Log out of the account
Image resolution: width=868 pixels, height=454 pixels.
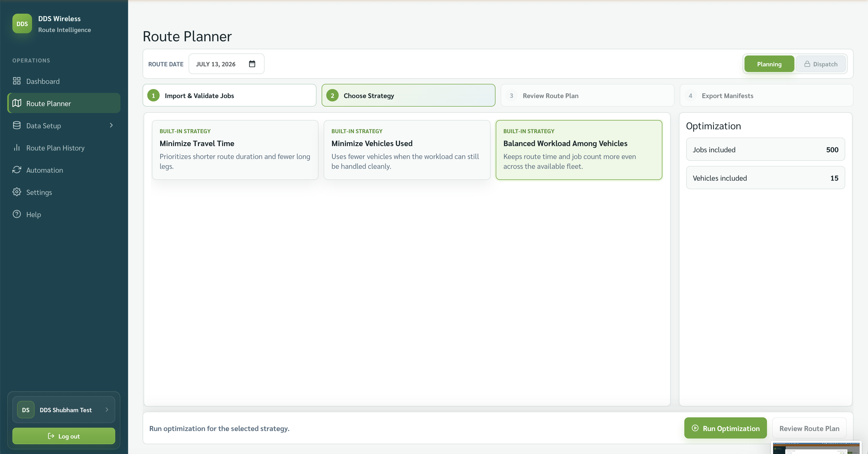coord(64,436)
